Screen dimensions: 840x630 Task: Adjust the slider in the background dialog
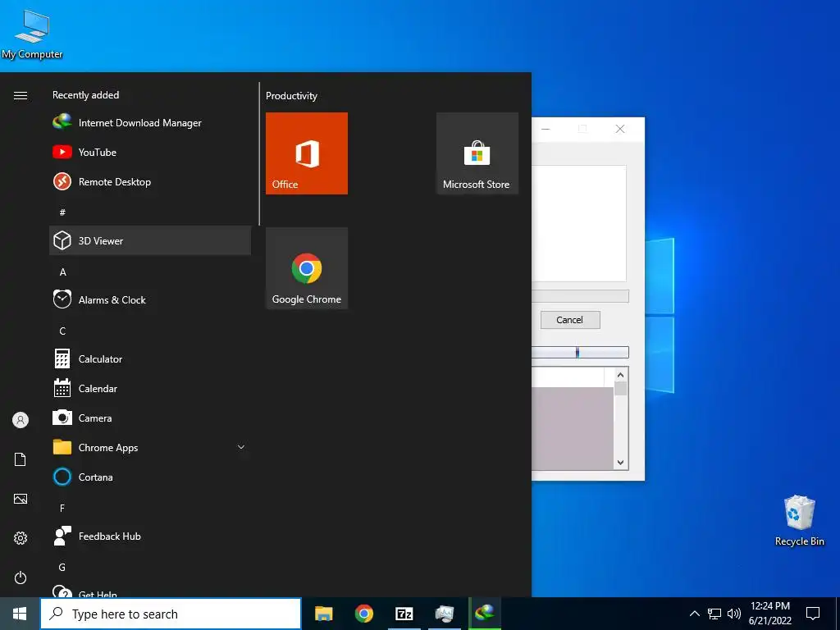pyautogui.click(x=577, y=352)
